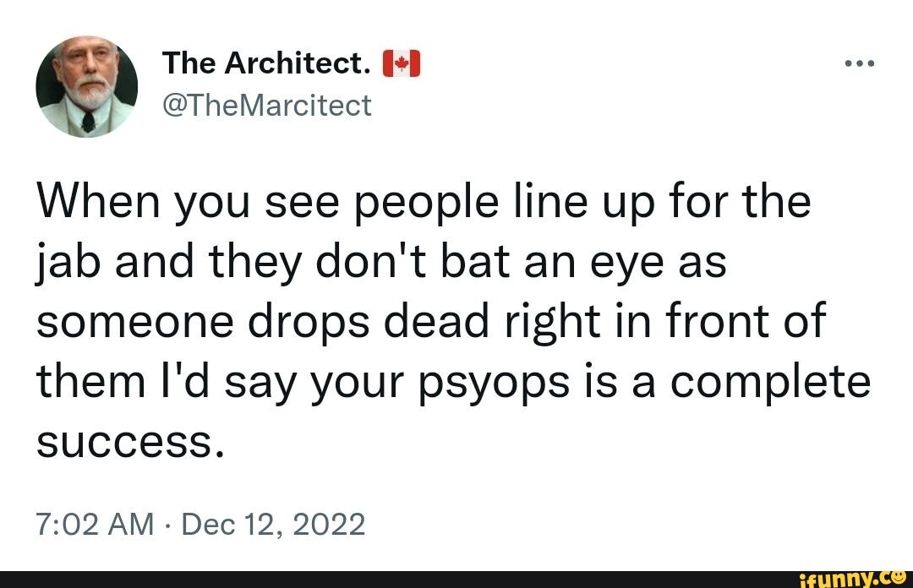Screen dimensions: 913x588
Task: Click the Canadian flag emoji
Action: coord(401,61)
